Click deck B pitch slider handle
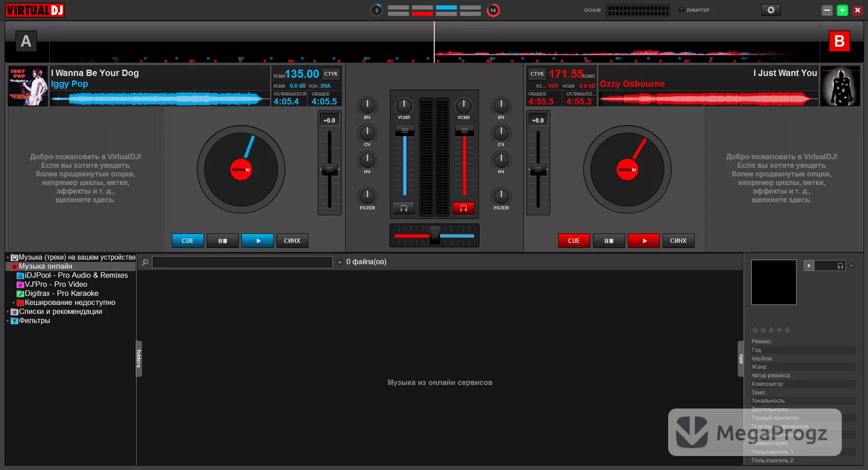Image resolution: width=868 pixels, height=470 pixels. click(538, 170)
